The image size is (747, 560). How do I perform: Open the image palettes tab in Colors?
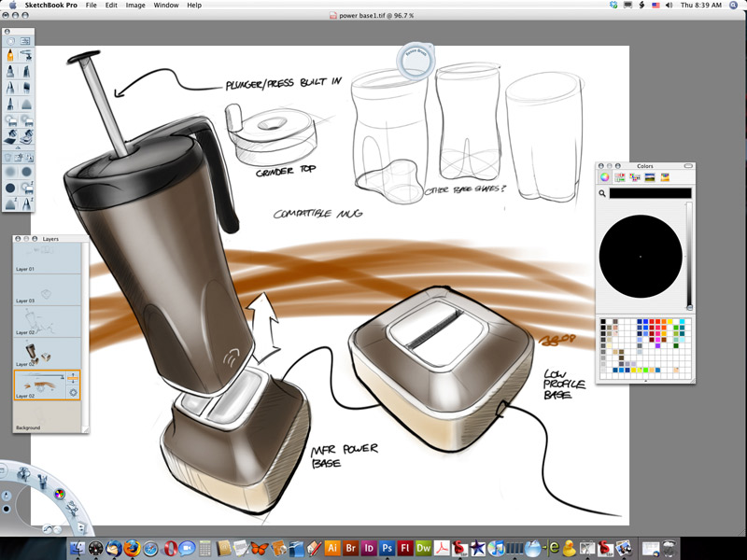click(651, 176)
